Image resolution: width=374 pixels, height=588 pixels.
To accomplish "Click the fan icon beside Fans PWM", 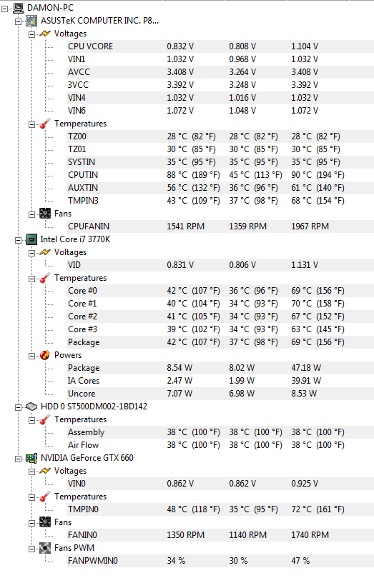I will coord(45,548).
